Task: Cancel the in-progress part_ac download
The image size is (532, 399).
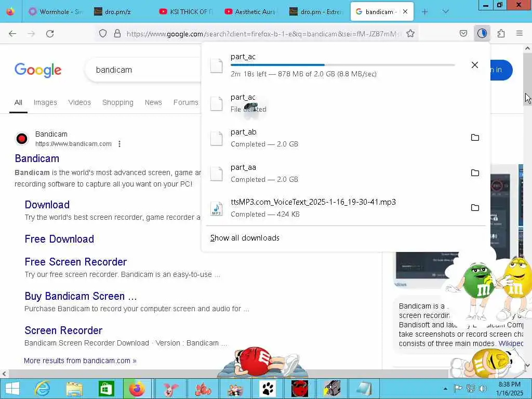Action: [475, 65]
